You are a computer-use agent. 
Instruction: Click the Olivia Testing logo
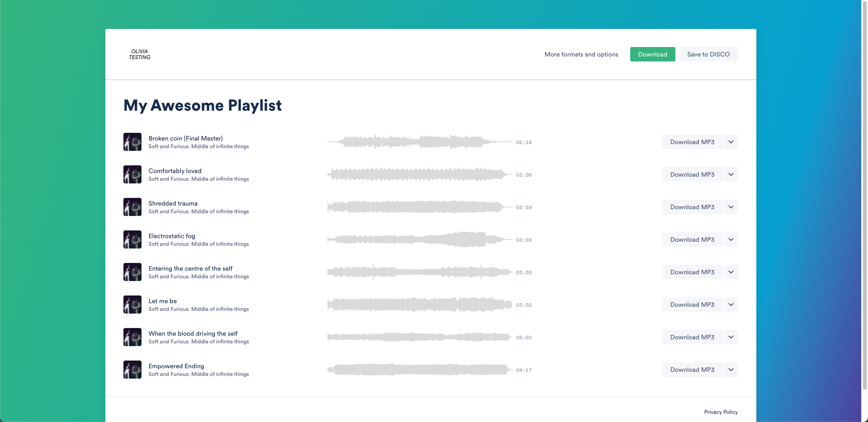pos(140,54)
